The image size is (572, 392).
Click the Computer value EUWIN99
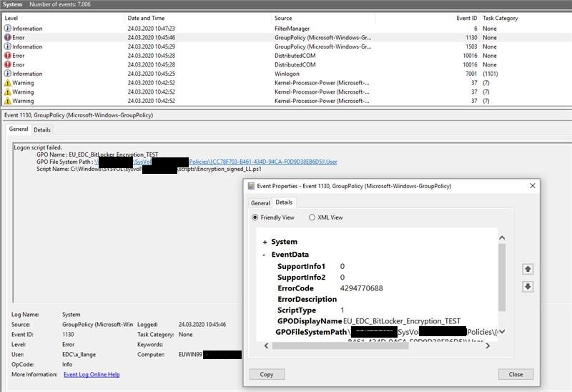click(190, 354)
